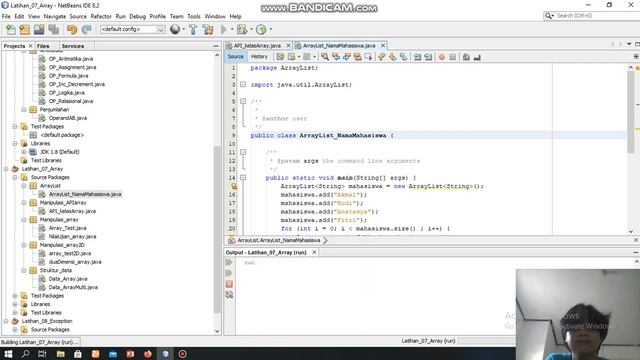Collapse the import fold at line 3
Screen dimensions: 640x360
click(x=243, y=84)
